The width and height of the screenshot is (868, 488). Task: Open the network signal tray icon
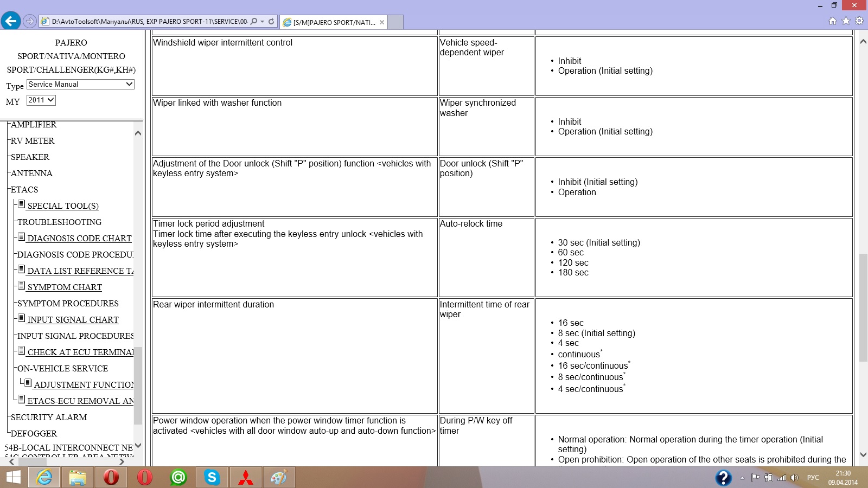pos(782,478)
